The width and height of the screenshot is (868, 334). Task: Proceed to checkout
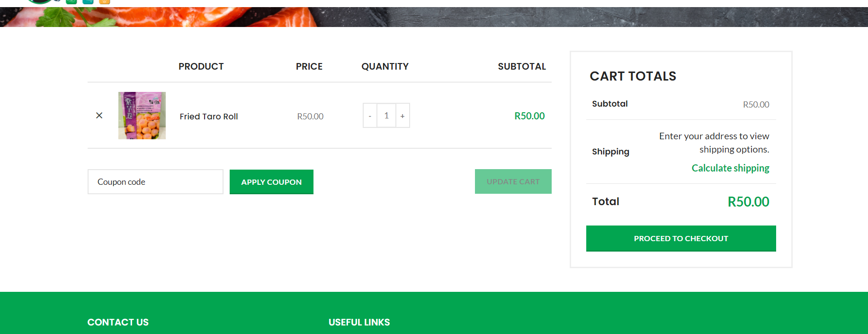click(x=681, y=238)
